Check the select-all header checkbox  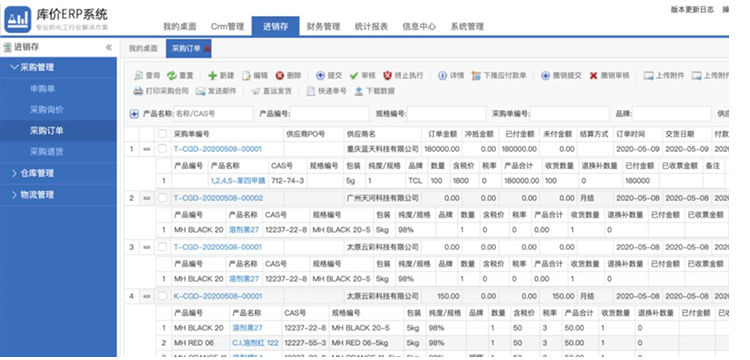[163, 134]
